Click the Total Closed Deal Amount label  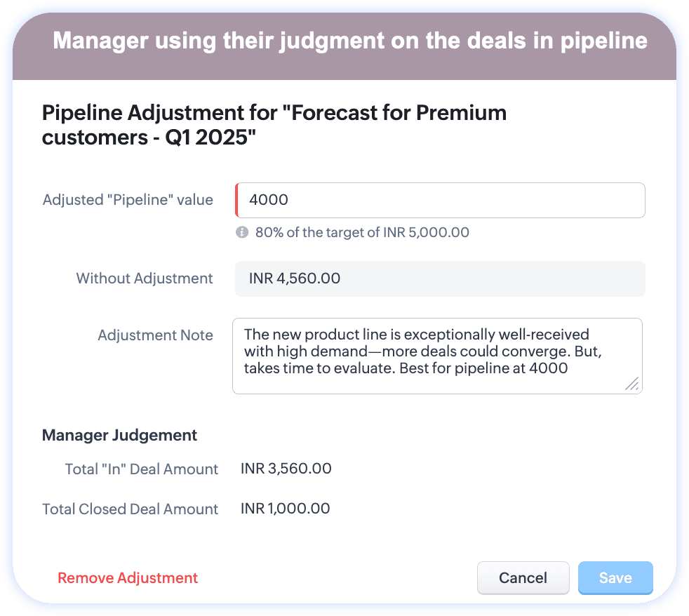point(131,509)
